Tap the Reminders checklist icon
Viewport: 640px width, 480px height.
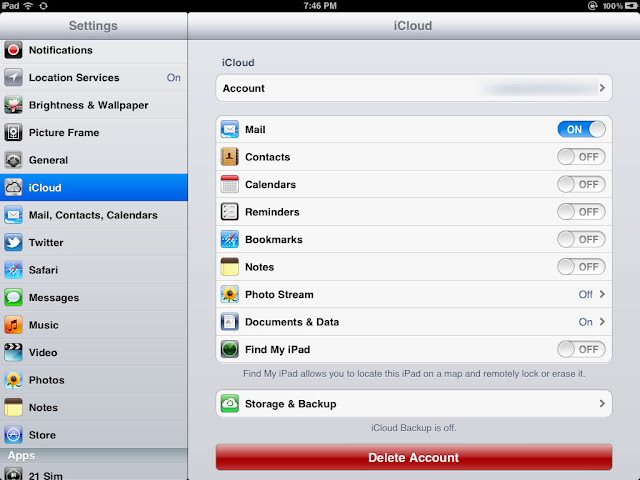(x=229, y=212)
